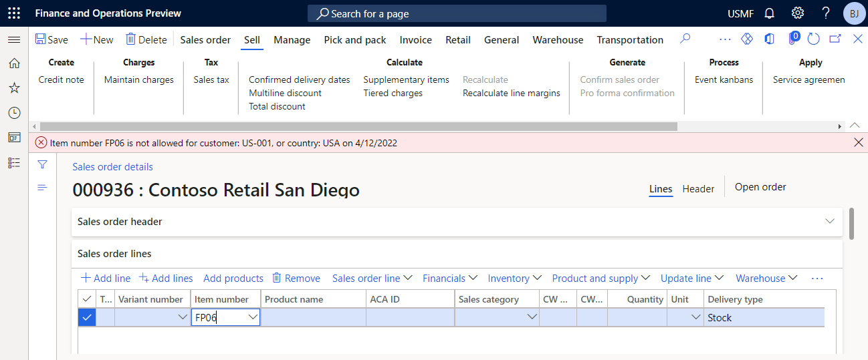Expand the Update line menu
The width and height of the screenshot is (868, 360).
coord(692,279)
